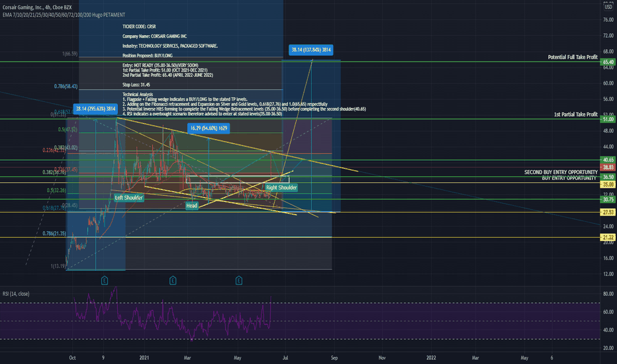Click the 40.65 price axis label
Viewport: 617px width, 364px height.
click(x=608, y=159)
